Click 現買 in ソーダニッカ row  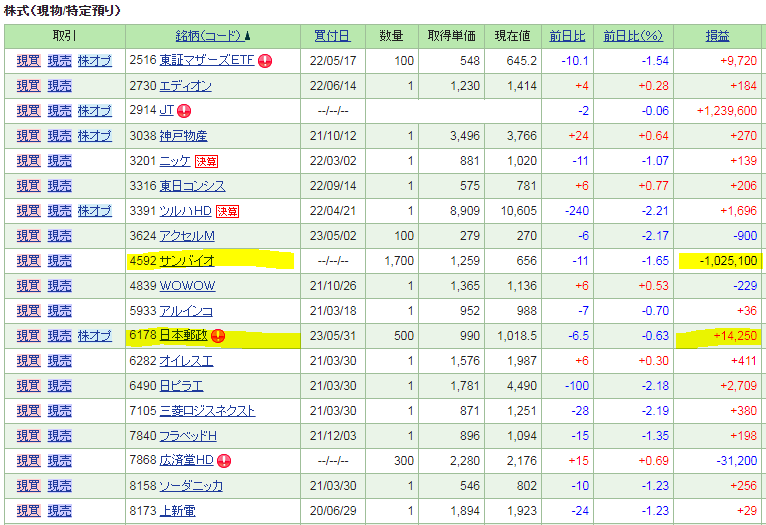[28, 486]
